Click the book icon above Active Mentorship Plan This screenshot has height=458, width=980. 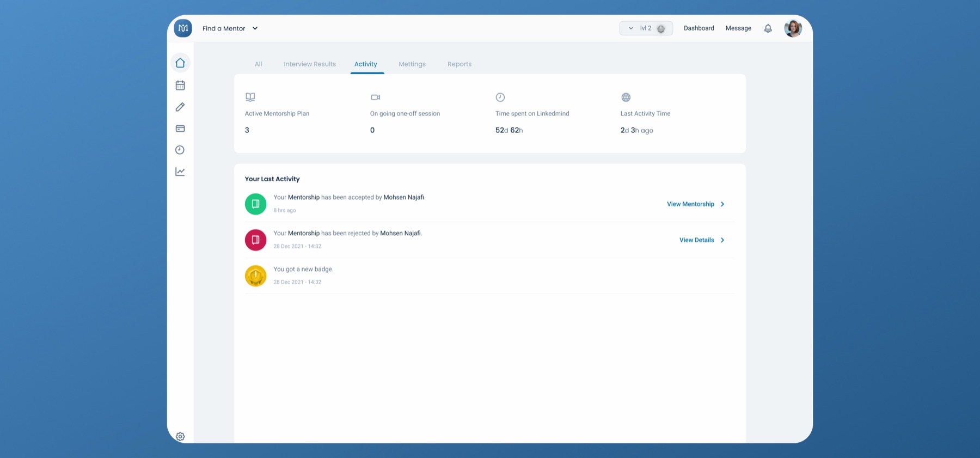tap(250, 97)
